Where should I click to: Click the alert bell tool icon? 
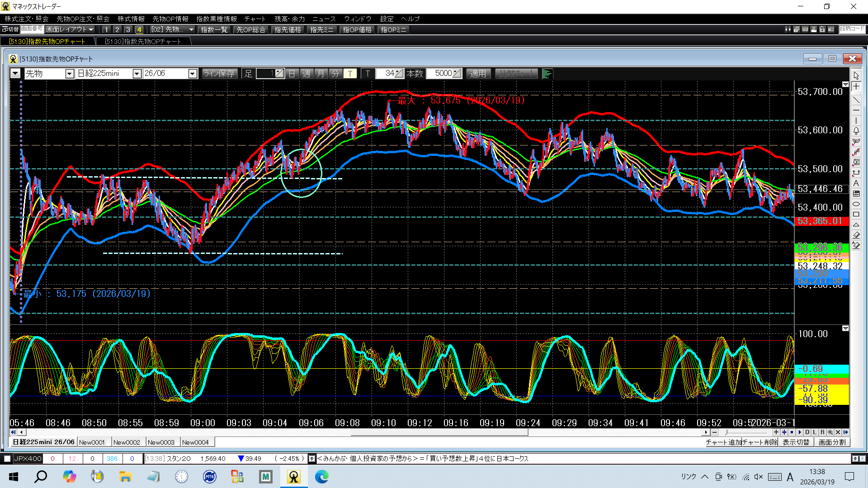pyautogui.click(x=856, y=131)
